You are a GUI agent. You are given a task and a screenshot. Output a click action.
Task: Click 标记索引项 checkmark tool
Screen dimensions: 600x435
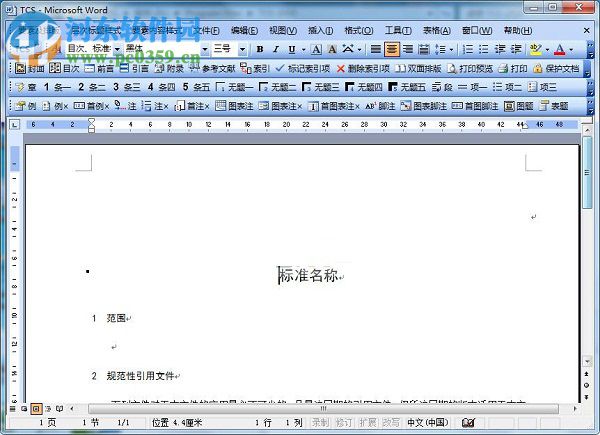click(303, 68)
